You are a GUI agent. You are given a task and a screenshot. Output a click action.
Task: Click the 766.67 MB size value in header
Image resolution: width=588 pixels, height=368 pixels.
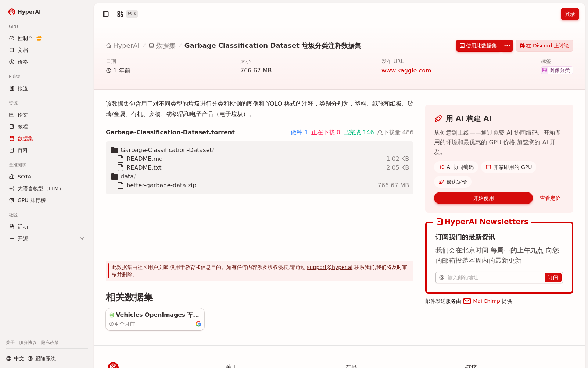coord(256,70)
